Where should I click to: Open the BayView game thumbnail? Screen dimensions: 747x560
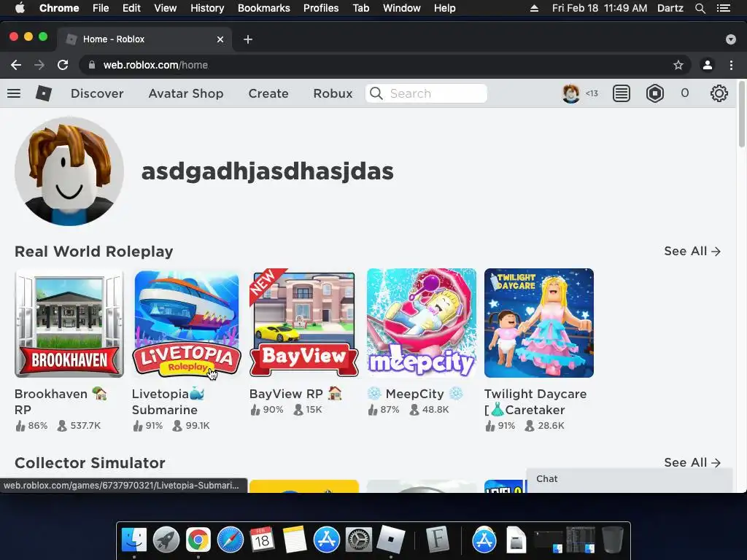[x=304, y=323]
